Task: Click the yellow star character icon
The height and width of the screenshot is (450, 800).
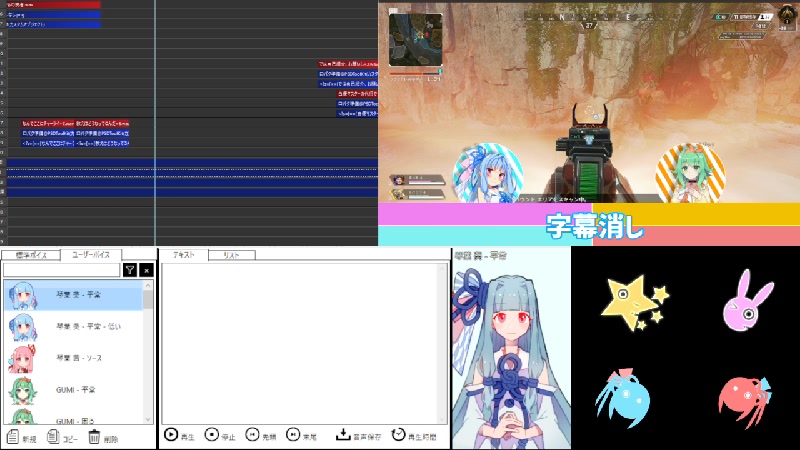Action: (634, 302)
